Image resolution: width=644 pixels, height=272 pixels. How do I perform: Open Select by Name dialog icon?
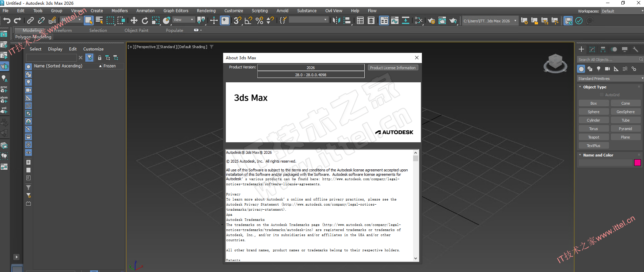[x=99, y=21]
